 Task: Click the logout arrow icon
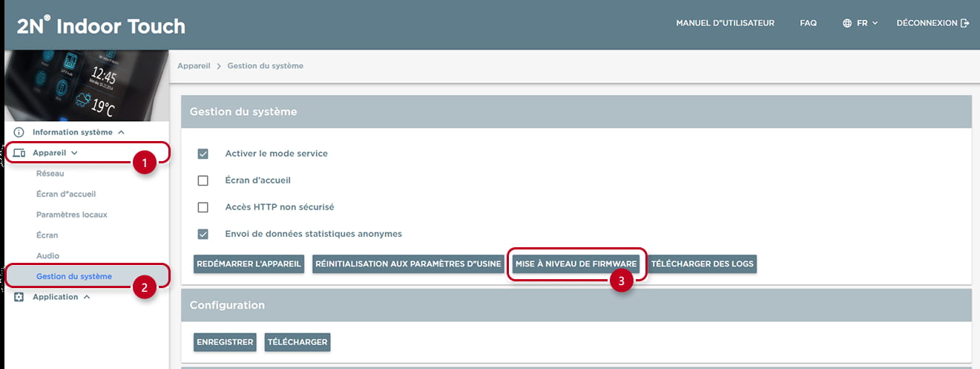(965, 23)
